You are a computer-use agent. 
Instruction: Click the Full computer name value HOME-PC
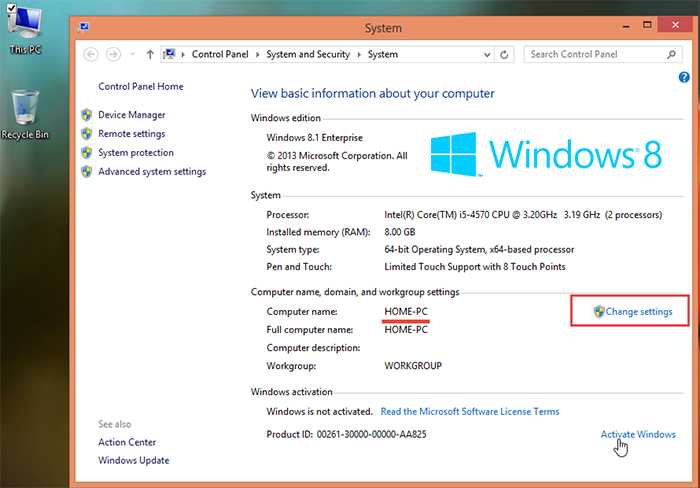[406, 330]
